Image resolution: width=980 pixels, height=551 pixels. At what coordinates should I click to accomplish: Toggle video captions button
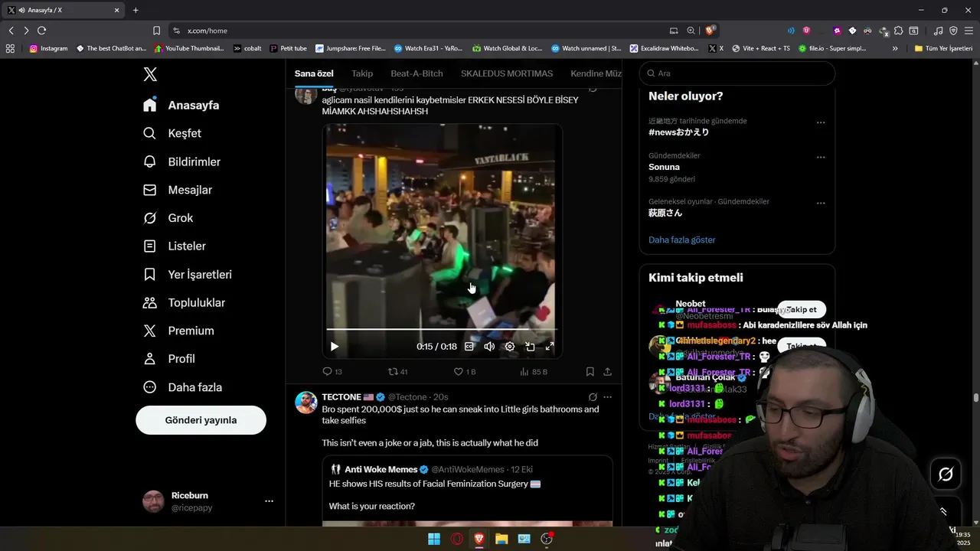pos(469,347)
